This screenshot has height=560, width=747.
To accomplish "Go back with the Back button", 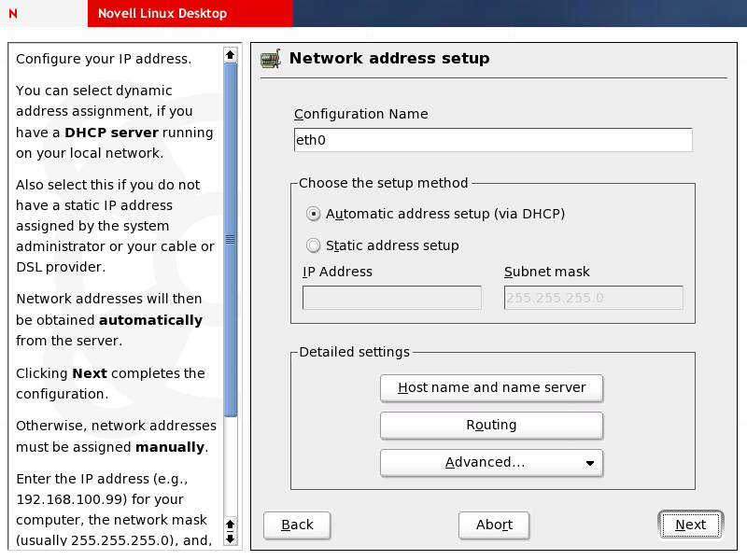I will (297, 525).
